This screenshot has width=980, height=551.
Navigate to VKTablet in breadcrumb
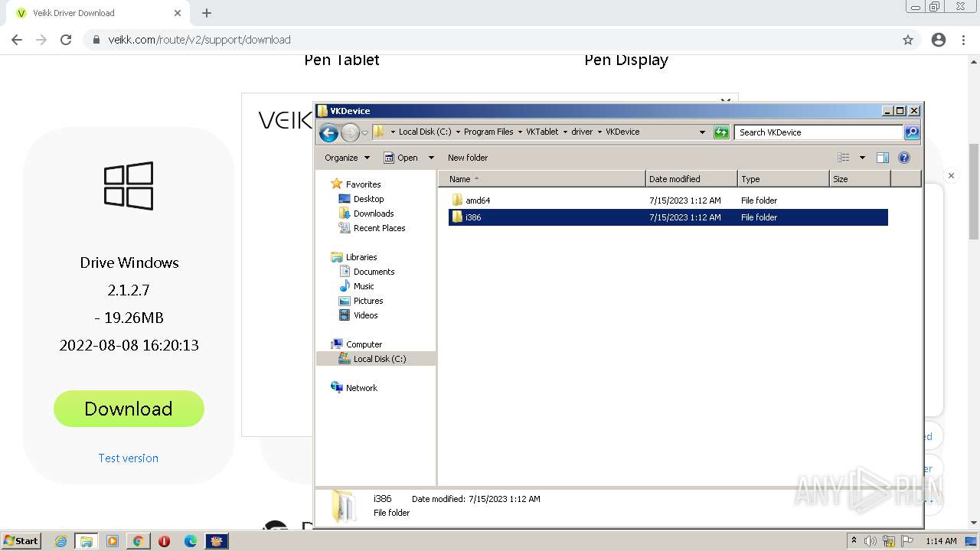point(542,132)
